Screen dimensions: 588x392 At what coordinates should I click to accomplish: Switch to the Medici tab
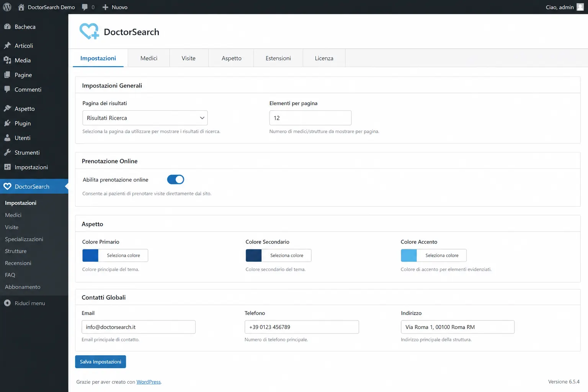(149, 58)
